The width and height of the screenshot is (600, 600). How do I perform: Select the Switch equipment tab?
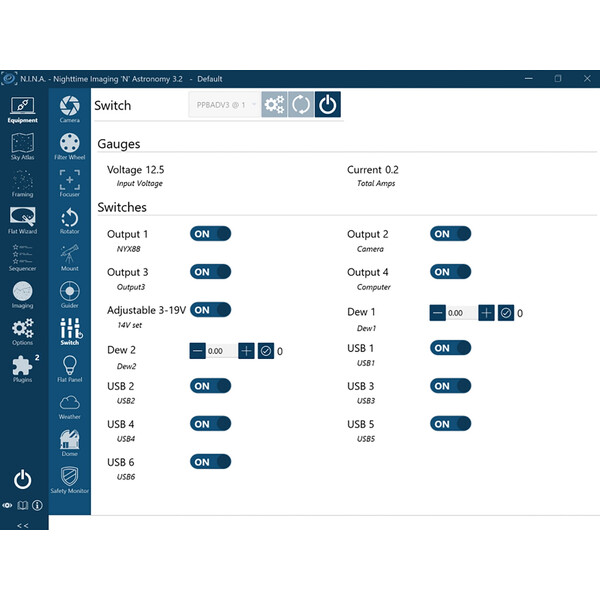click(x=70, y=332)
